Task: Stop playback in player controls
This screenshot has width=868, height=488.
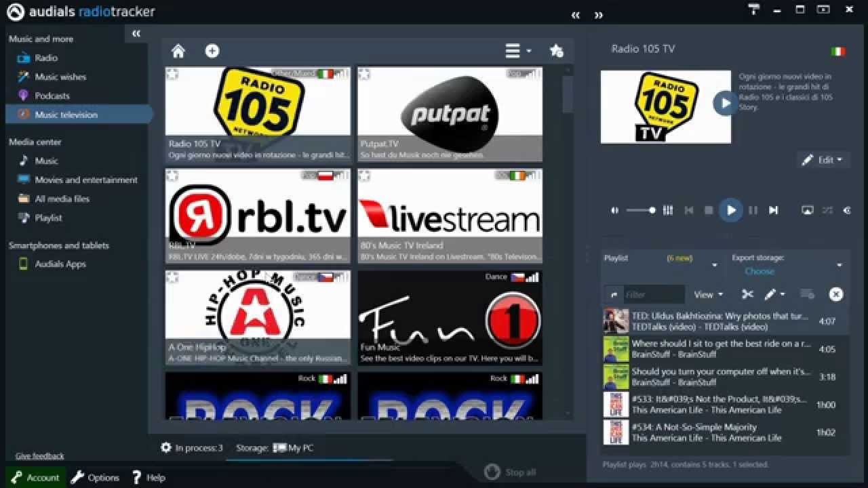Action: pos(709,210)
